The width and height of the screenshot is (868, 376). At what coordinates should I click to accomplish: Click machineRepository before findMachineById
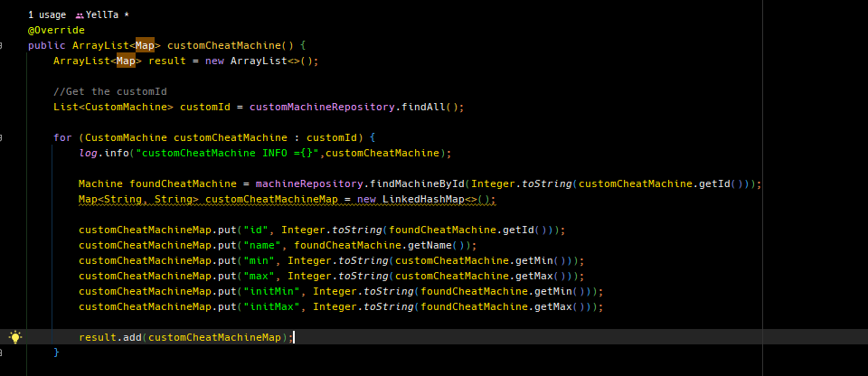point(309,183)
